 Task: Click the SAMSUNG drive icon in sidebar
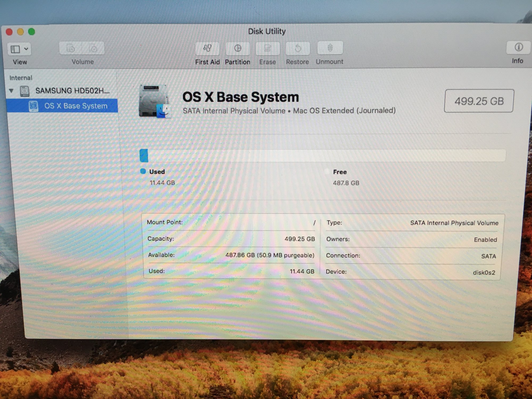[25, 91]
